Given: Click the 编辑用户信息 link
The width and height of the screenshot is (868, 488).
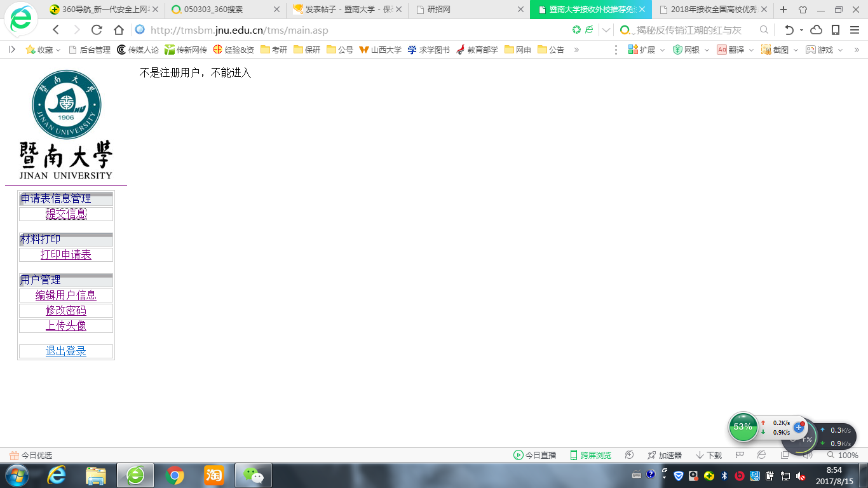Looking at the screenshot, I should (66, 295).
